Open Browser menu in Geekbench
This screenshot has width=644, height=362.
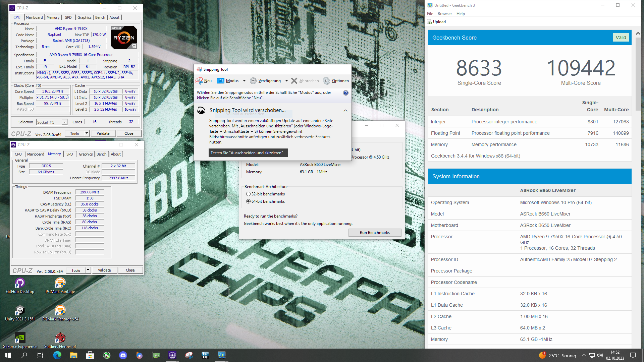click(445, 14)
